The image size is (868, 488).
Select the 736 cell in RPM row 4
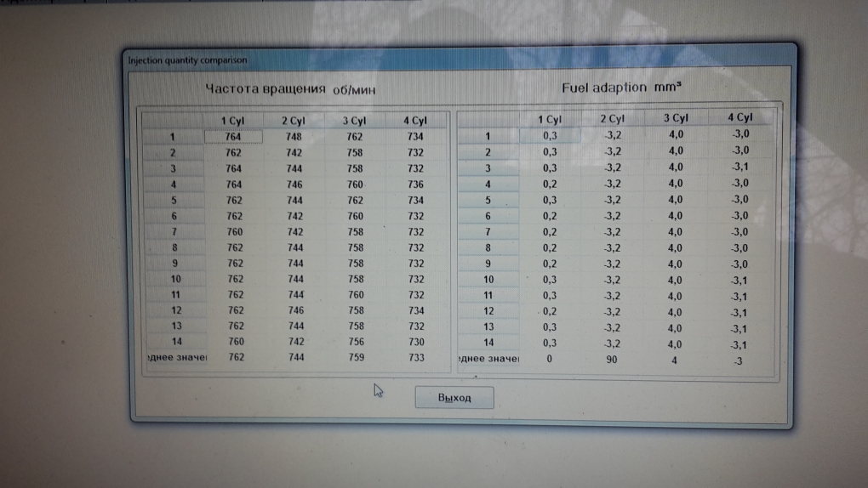(x=415, y=184)
